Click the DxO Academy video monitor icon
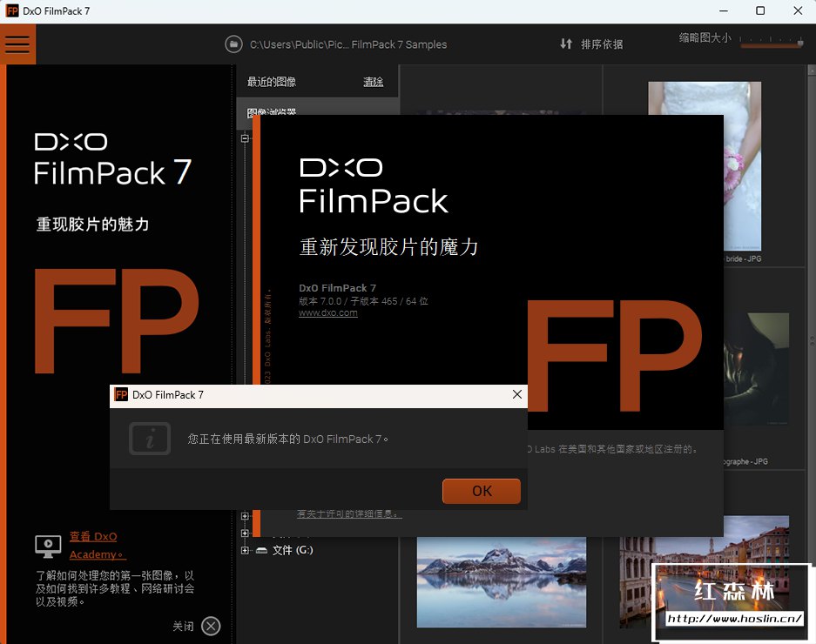 pyautogui.click(x=48, y=547)
